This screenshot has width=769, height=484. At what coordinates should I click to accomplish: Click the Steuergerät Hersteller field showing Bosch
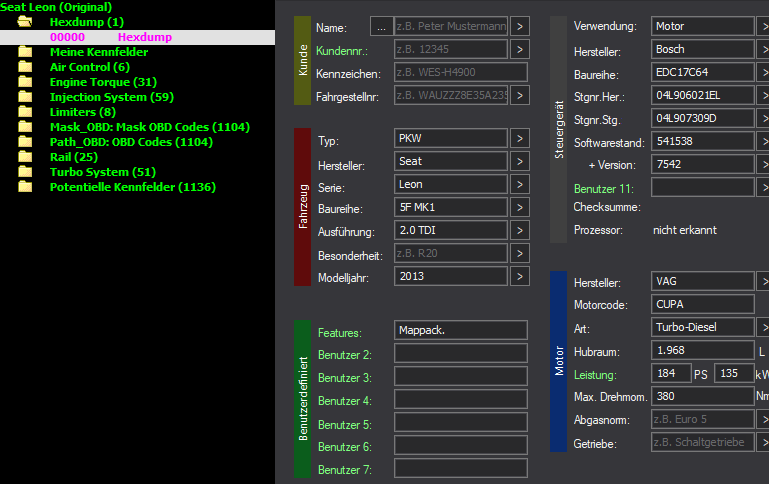703,50
